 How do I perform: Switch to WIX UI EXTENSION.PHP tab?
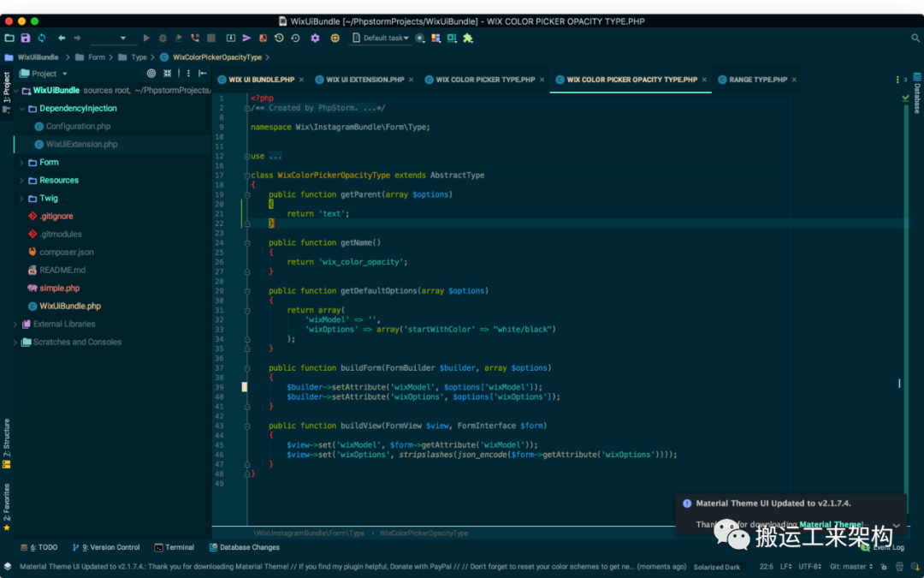pos(364,80)
